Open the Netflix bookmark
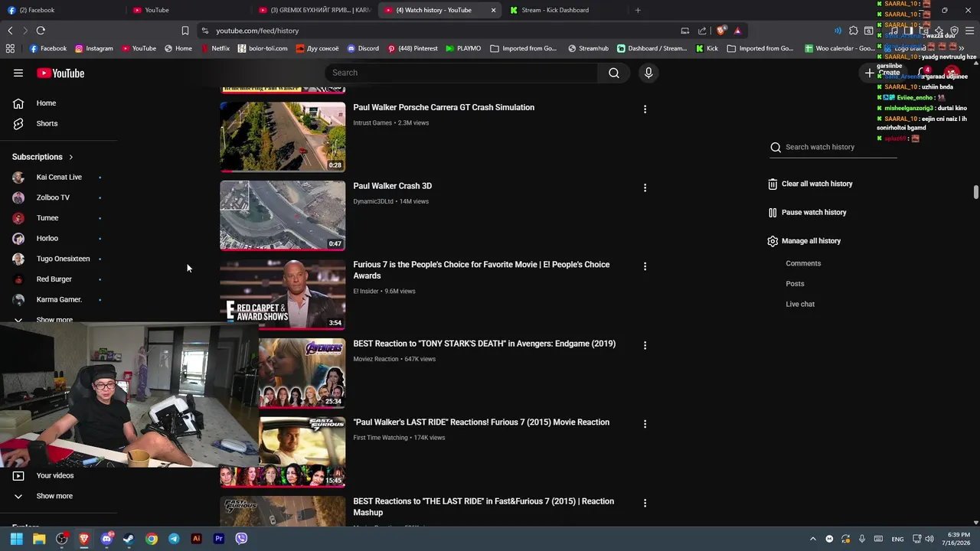Screen dimensions: 980x551 pyautogui.click(x=214, y=48)
